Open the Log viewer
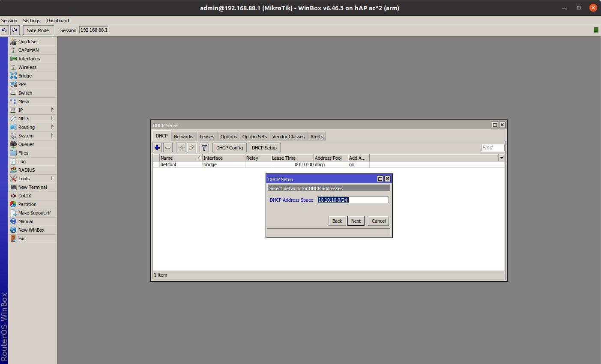Viewport: 601px width, 364px height. (x=33, y=161)
